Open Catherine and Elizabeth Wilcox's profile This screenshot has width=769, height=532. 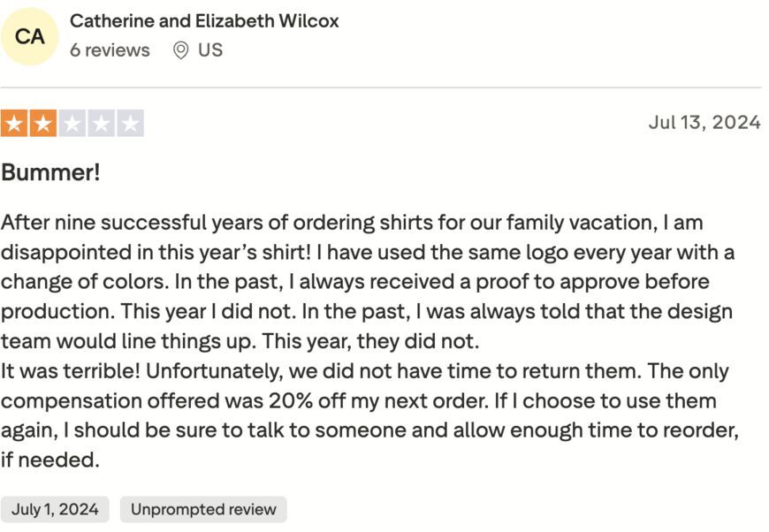click(x=204, y=21)
